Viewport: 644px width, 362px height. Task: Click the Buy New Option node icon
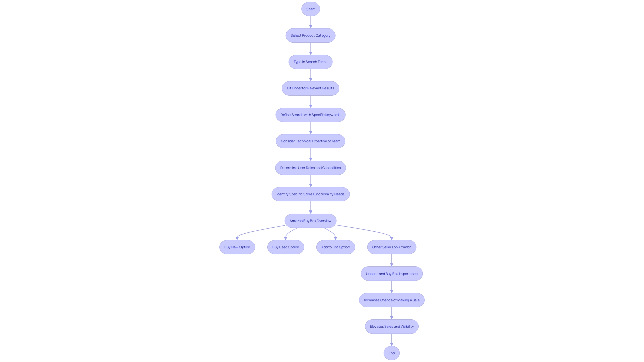click(237, 247)
